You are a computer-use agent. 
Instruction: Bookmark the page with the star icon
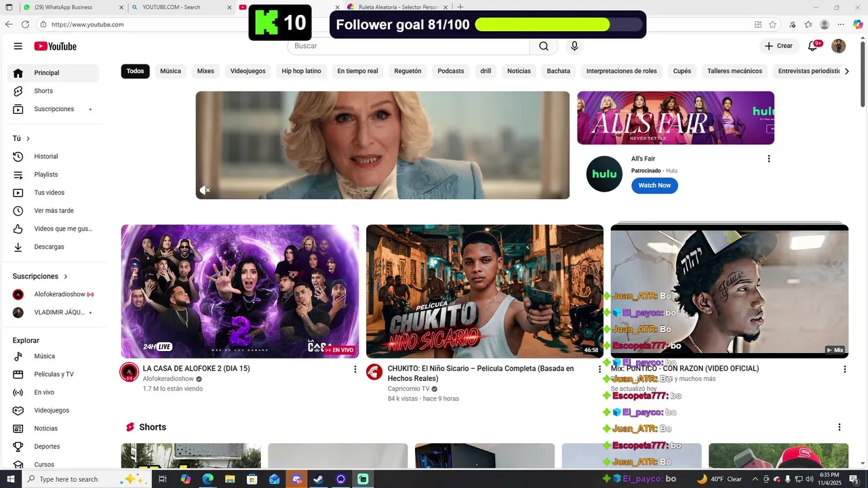click(772, 24)
